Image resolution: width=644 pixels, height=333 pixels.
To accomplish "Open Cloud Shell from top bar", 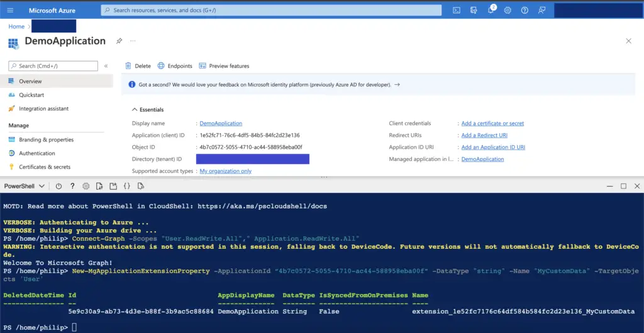I will [457, 10].
